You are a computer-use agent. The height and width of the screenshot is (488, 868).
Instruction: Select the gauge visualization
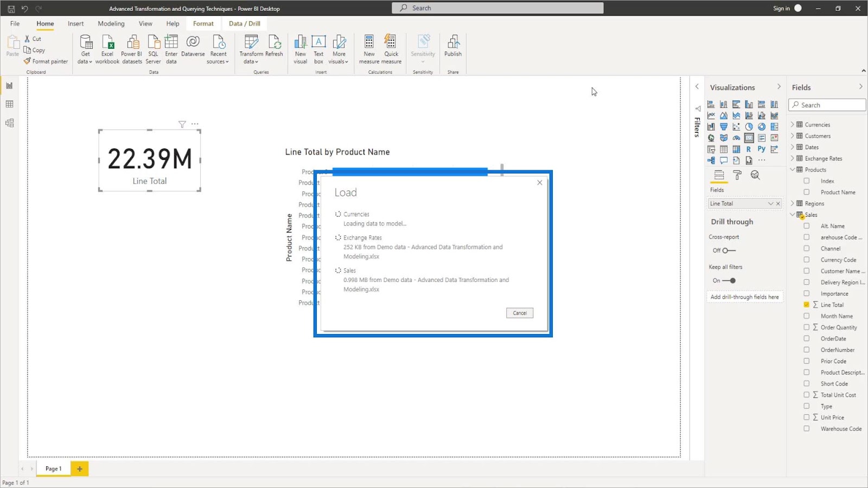point(736,138)
